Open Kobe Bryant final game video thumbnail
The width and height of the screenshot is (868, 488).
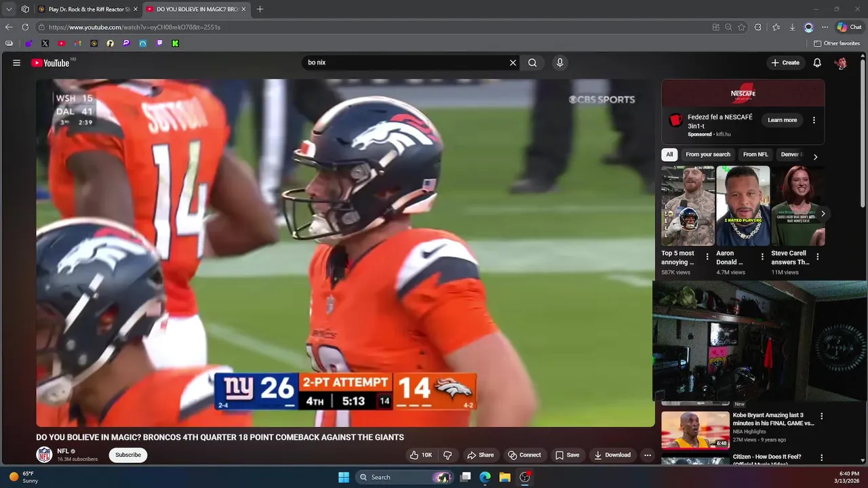coord(695,430)
